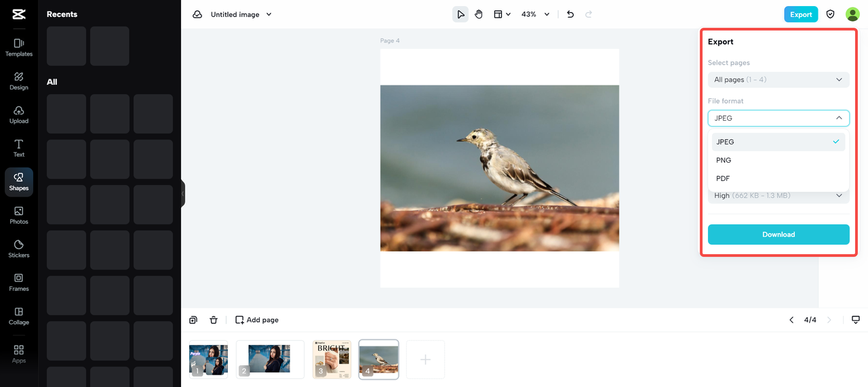Click the cloud save status icon
This screenshot has width=868, height=387.
(197, 14)
